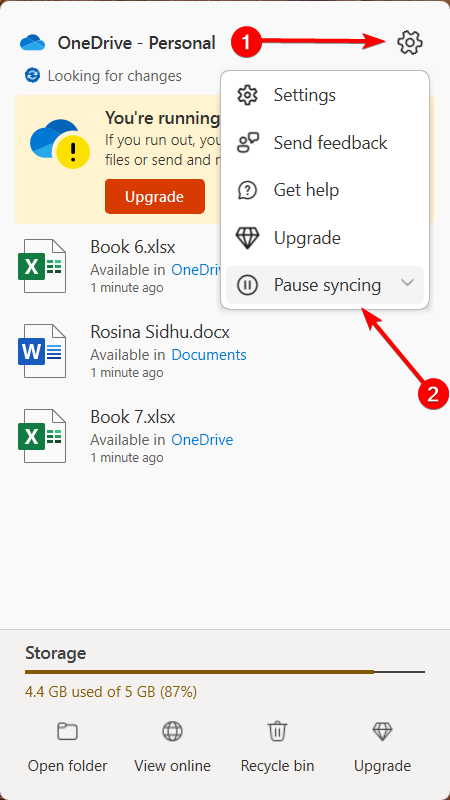450x800 pixels.
Task: Click the diamond icon beside Upgrade in the menu
Action: [247, 238]
